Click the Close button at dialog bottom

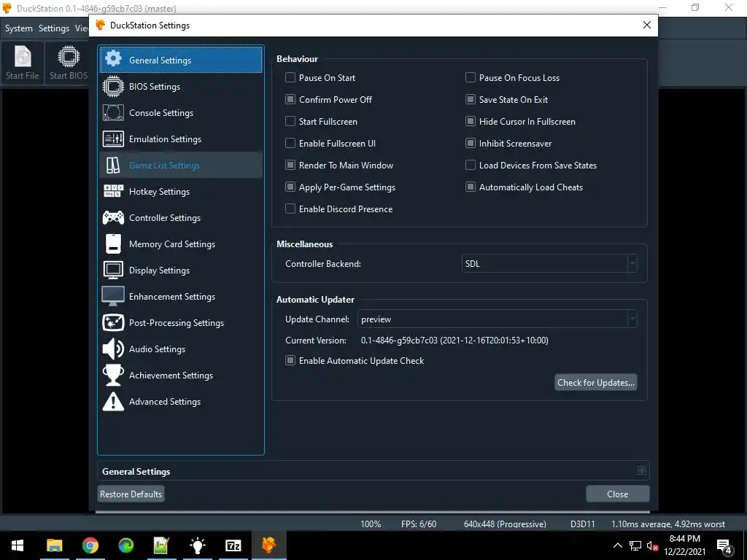click(x=617, y=494)
